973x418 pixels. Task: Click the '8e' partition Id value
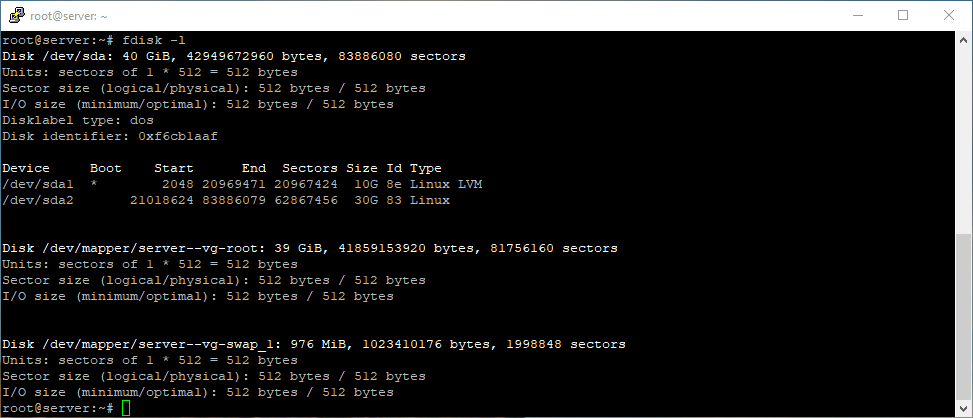pyautogui.click(x=394, y=184)
